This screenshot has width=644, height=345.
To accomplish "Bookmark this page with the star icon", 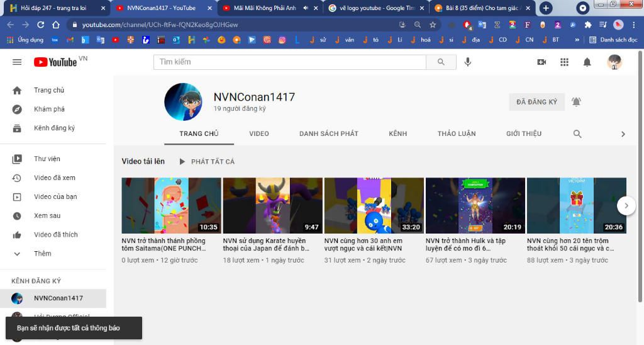I will tap(433, 25).
